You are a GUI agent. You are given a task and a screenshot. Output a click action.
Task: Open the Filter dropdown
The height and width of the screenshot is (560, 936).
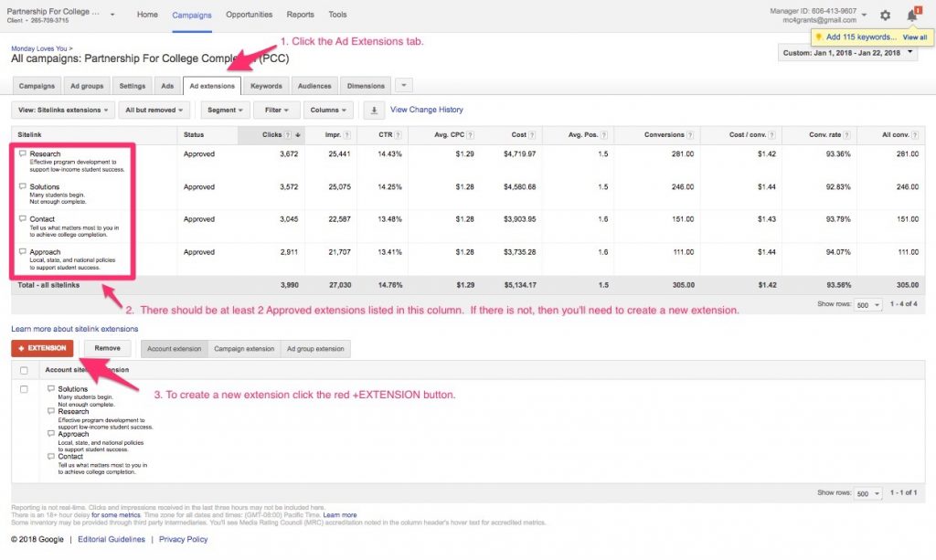pyautogui.click(x=276, y=111)
